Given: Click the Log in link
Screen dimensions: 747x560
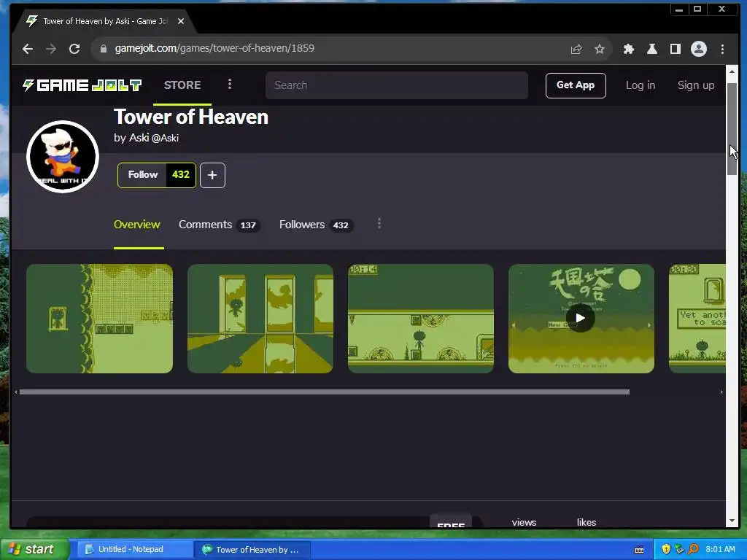Looking at the screenshot, I should (640, 85).
